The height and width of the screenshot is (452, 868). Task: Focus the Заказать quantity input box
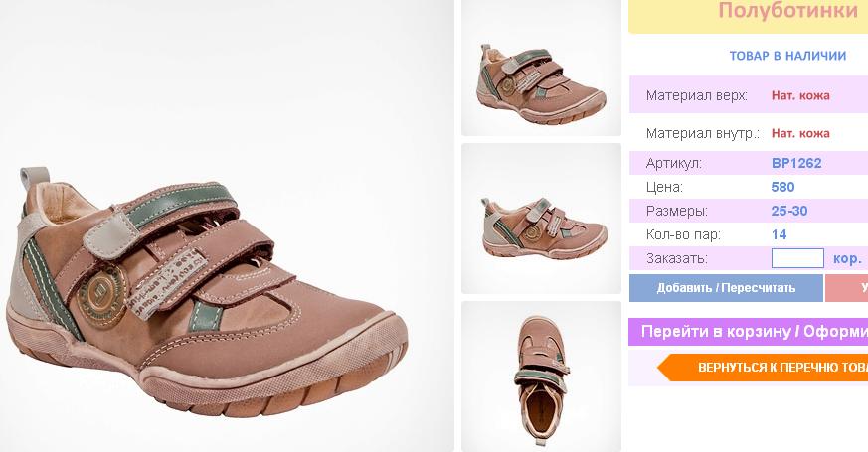[797, 258]
